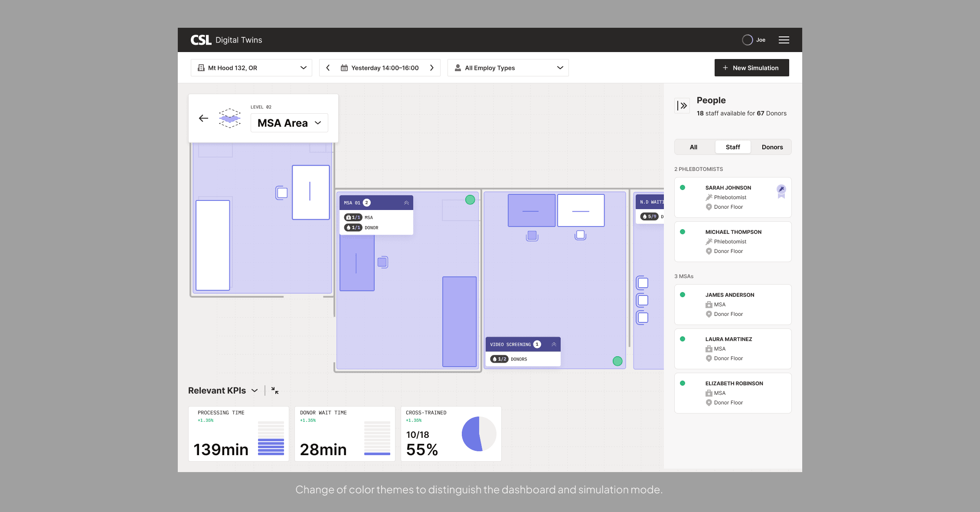Click the New Simulation button
The width and height of the screenshot is (980, 512).
tap(752, 68)
